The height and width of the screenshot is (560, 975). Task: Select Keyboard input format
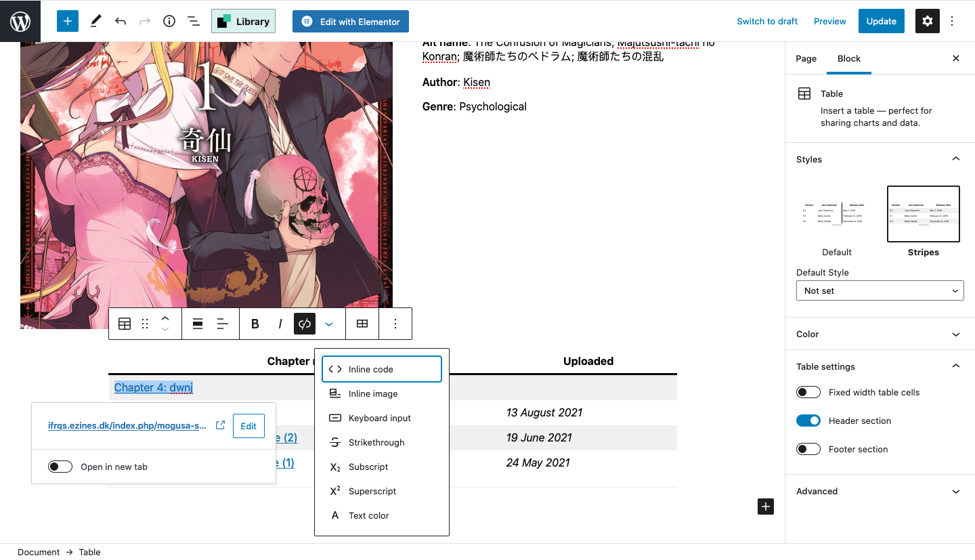tap(382, 418)
